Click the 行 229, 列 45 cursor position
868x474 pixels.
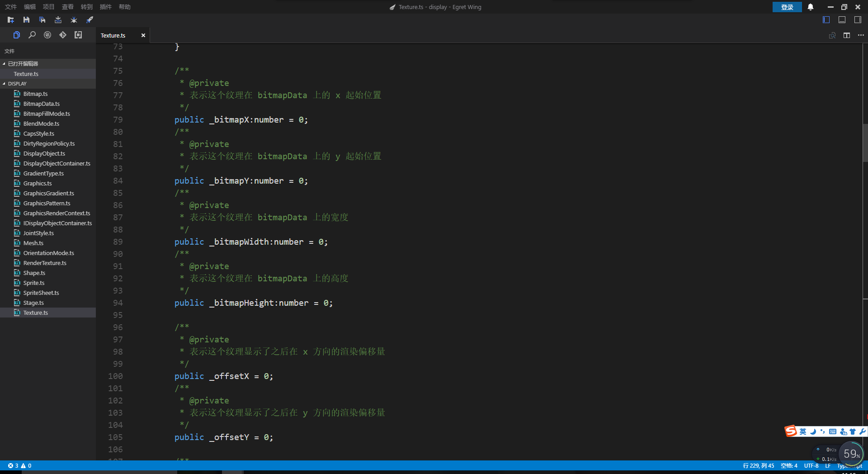click(x=758, y=465)
